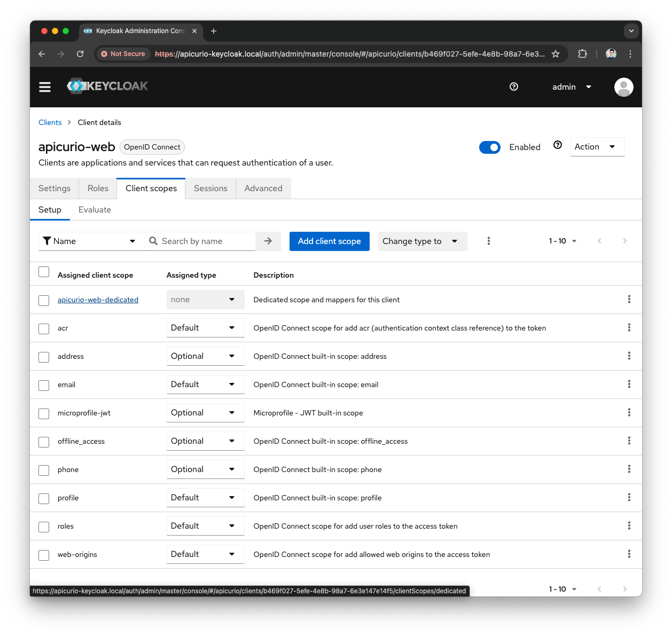
Task: Click the help icon beside the Enabled switch
Action: click(557, 145)
